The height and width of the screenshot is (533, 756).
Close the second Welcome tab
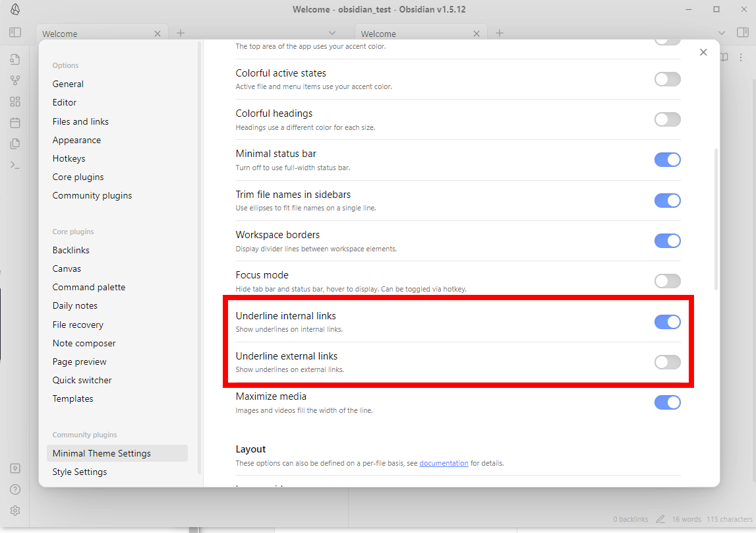(477, 34)
